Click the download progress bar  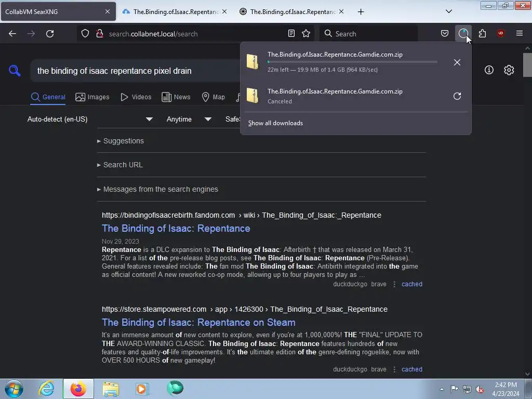352,62
